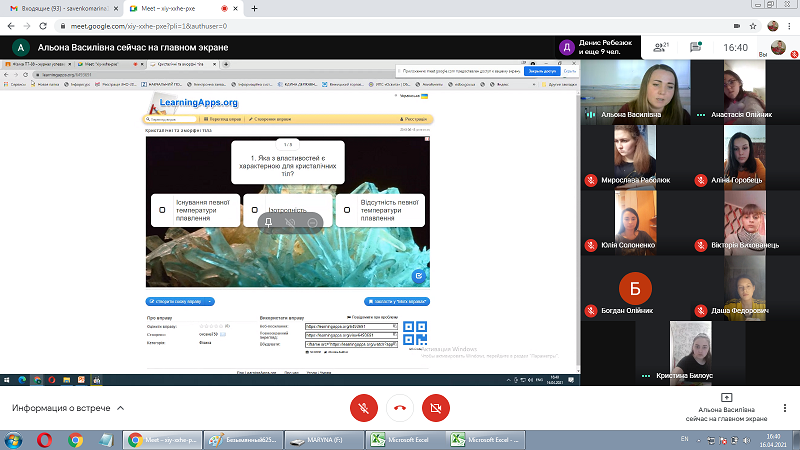The image size is (800, 450).
Task: Select Вікторія Бихованець video tile
Action: (x=744, y=222)
